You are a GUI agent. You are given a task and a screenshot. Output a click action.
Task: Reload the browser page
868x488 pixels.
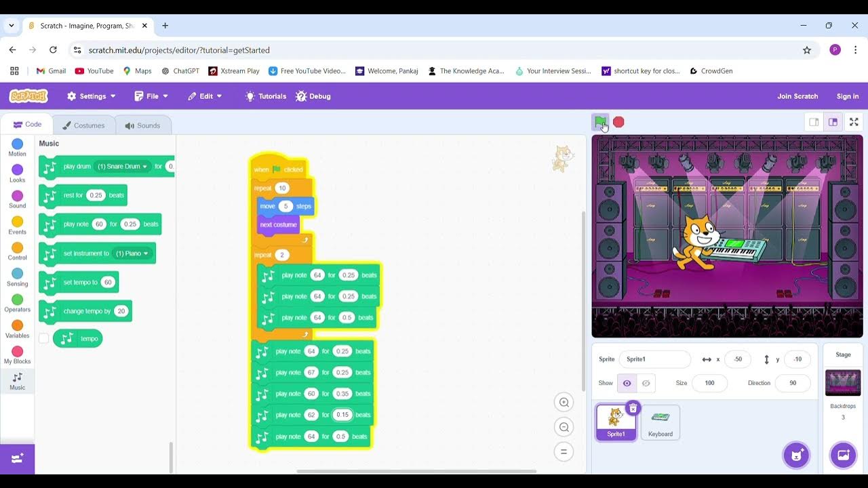point(53,50)
